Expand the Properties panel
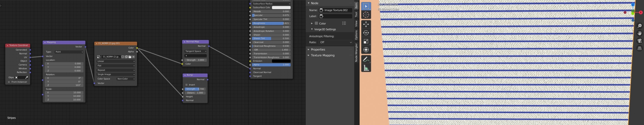The width and height of the screenshot is (644, 125). pyautogui.click(x=309, y=49)
